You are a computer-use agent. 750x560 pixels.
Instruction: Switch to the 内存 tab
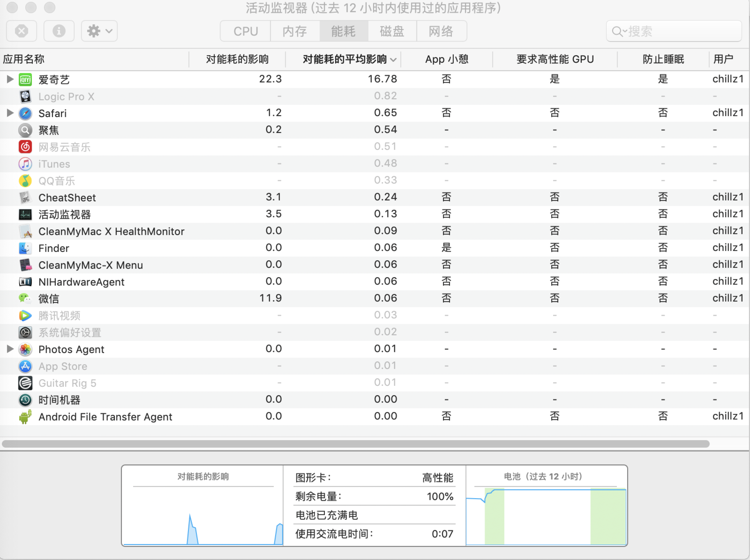click(295, 31)
